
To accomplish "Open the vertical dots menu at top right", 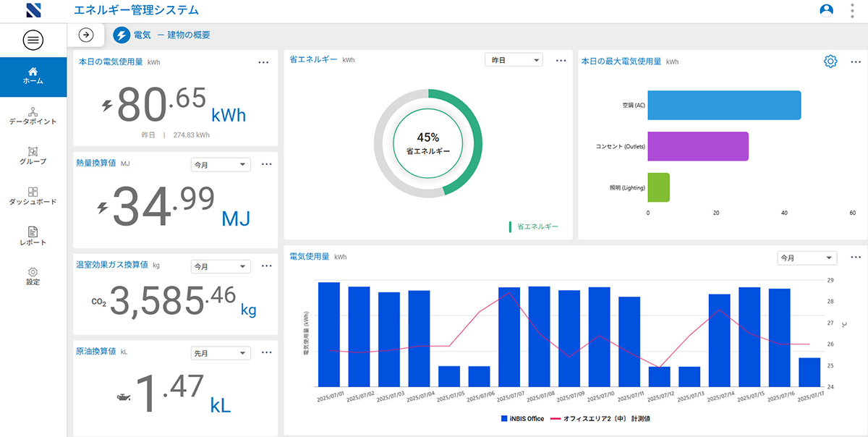I will [852, 10].
